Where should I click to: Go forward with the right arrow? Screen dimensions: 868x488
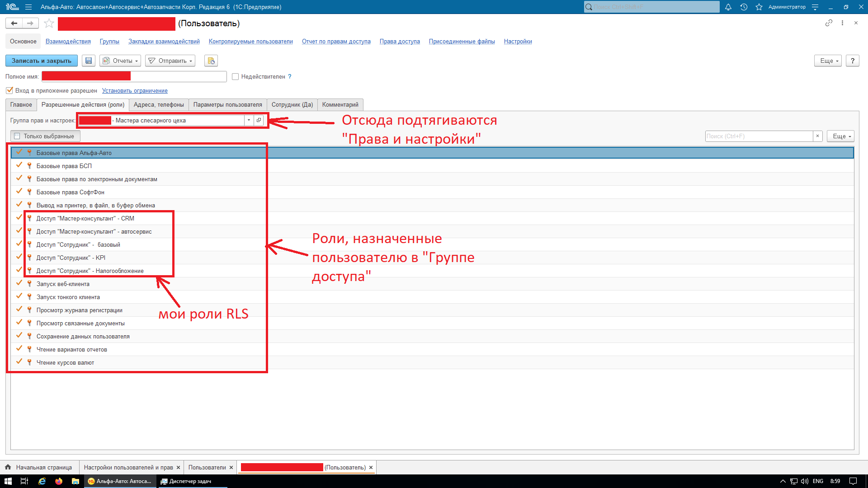(30, 23)
